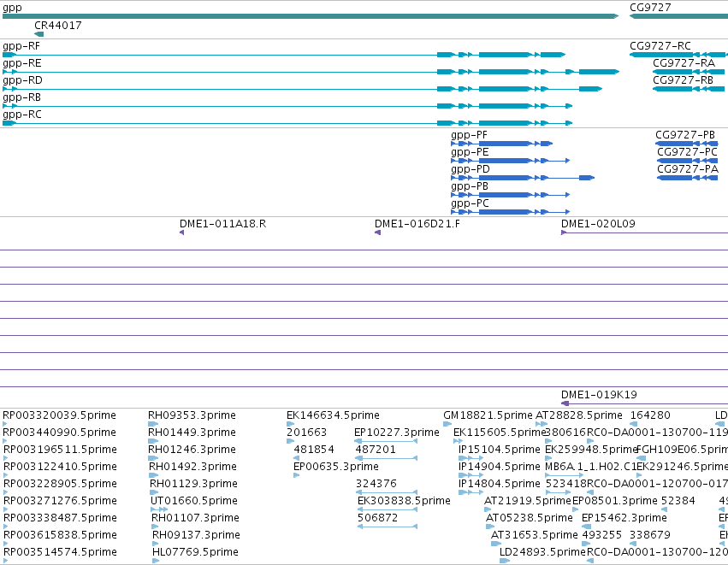This screenshot has height=565, width=728.
Task: Click the AT21919.5prime EST label
Action: pyautogui.click(x=528, y=501)
